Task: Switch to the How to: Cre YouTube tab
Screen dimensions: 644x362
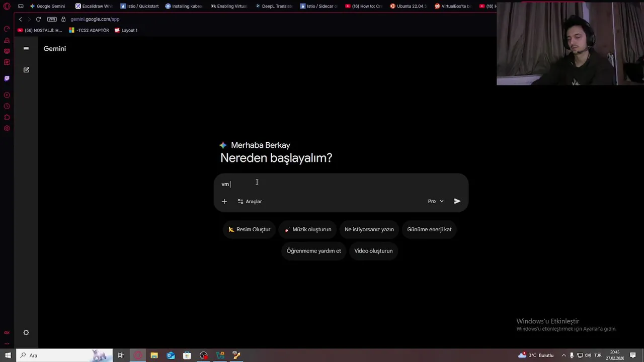Action: pyautogui.click(x=364, y=7)
